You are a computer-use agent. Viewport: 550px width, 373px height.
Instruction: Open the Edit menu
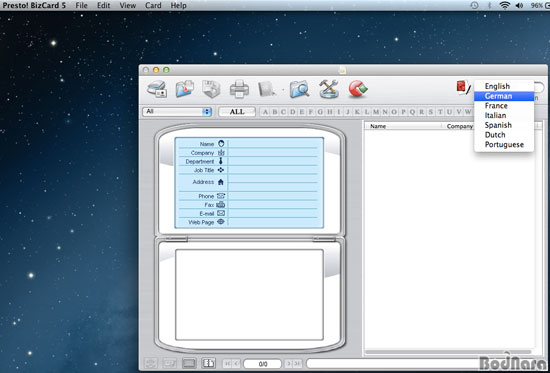(103, 5)
